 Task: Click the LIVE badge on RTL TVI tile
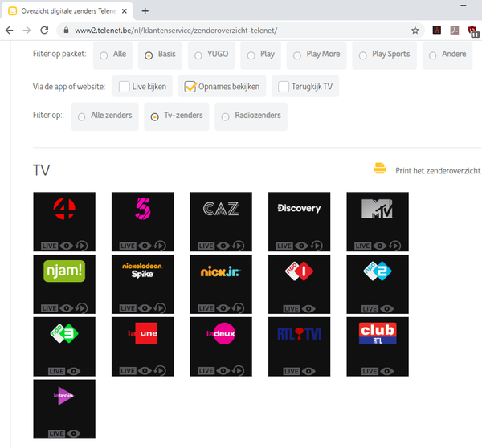click(292, 371)
